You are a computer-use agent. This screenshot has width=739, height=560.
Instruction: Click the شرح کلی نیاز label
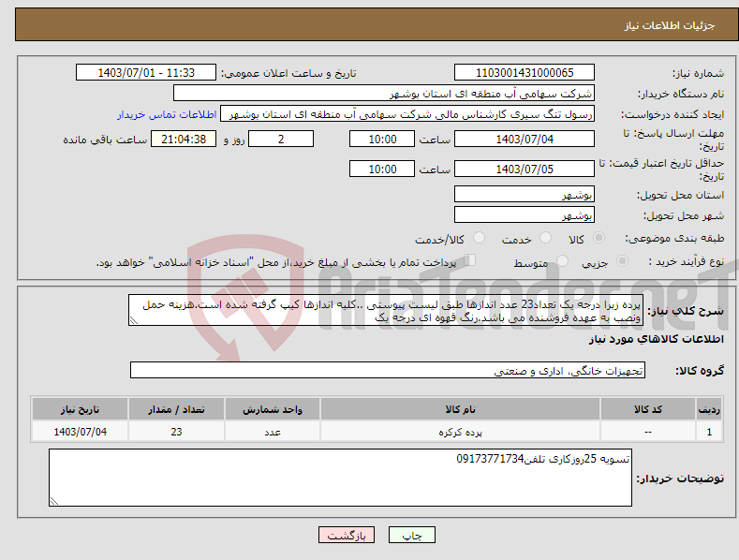coord(686,311)
